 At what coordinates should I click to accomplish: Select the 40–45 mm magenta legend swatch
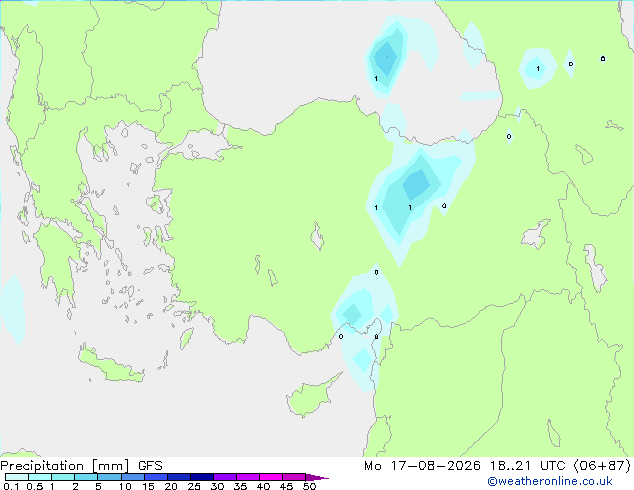tap(271, 477)
